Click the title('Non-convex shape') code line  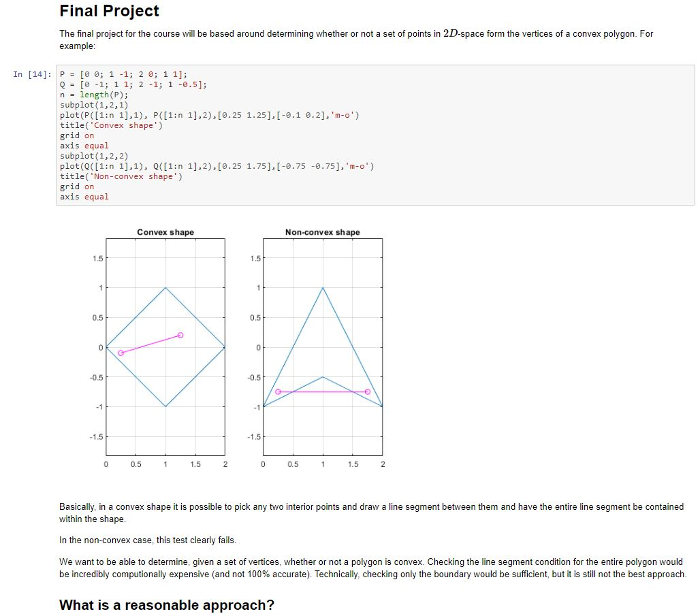pyautogui.click(x=121, y=177)
